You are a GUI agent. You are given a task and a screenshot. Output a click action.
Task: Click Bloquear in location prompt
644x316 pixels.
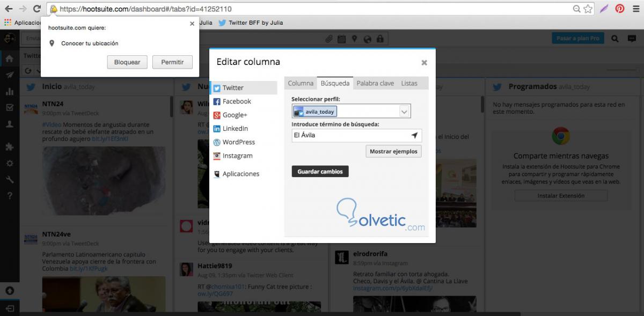(127, 62)
